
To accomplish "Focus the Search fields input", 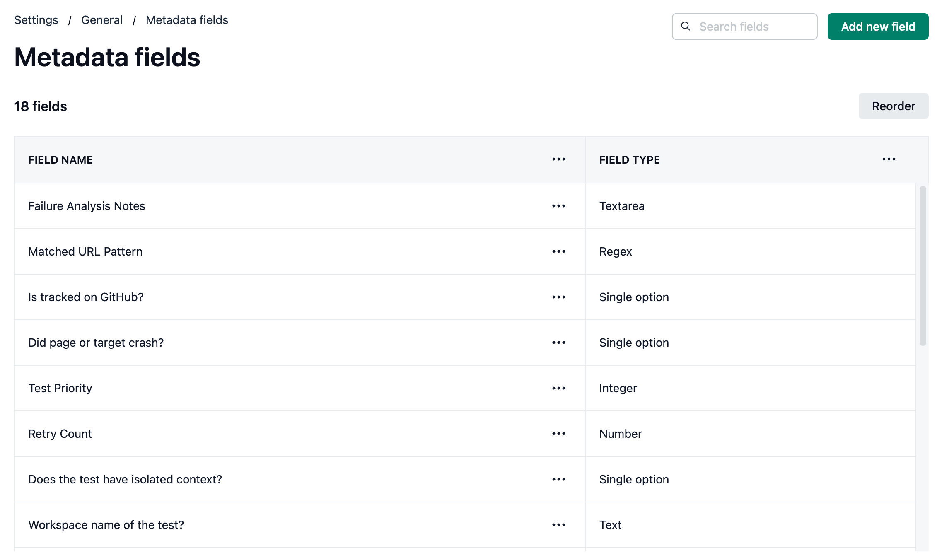I will click(744, 27).
